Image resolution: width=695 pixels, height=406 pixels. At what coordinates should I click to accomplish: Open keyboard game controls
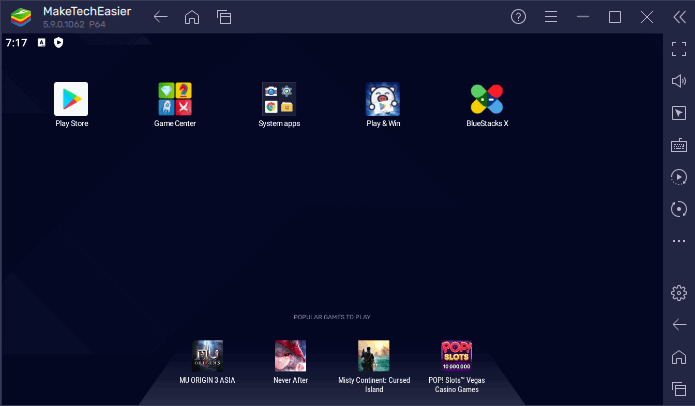point(679,145)
